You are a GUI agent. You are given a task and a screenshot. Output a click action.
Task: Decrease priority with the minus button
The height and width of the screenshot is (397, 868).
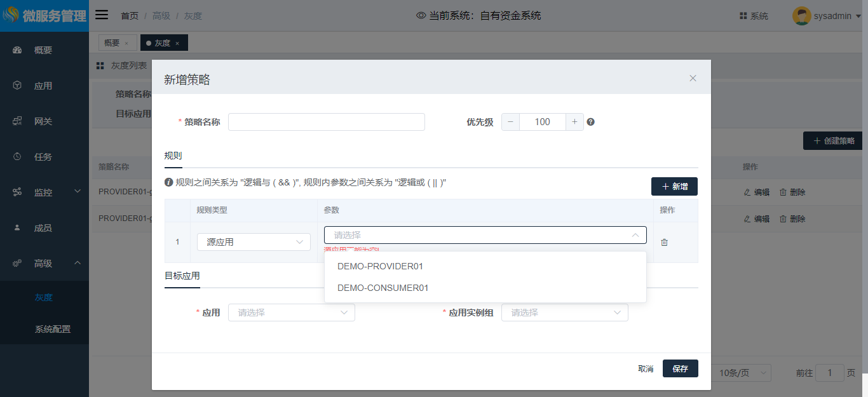510,122
